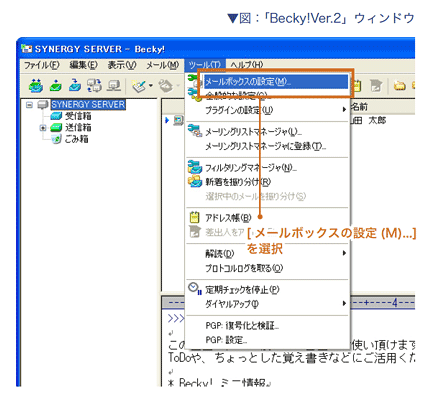The width and height of the screenshot is (430, 403).
Task: Open the 表示(V) menu
Action: click(x=122, y=65)
